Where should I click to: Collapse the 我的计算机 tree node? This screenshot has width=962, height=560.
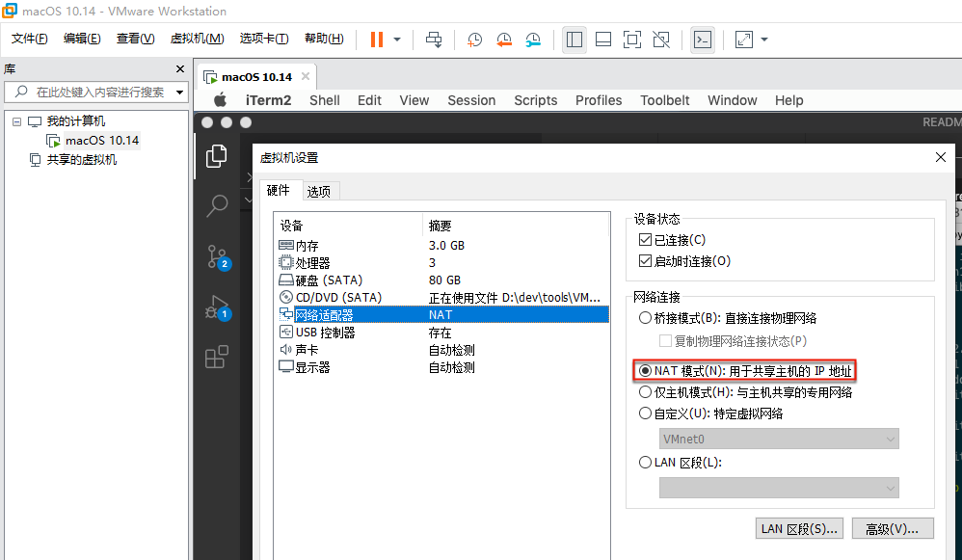coord(16,121)
